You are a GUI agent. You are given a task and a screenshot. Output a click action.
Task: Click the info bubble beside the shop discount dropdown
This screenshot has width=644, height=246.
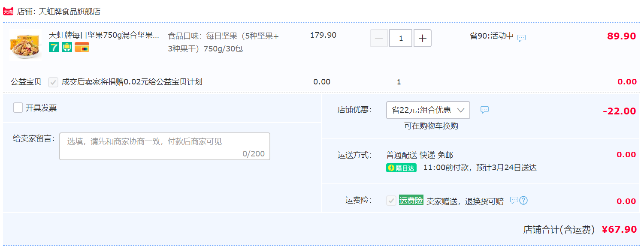(x=484, y=110)
